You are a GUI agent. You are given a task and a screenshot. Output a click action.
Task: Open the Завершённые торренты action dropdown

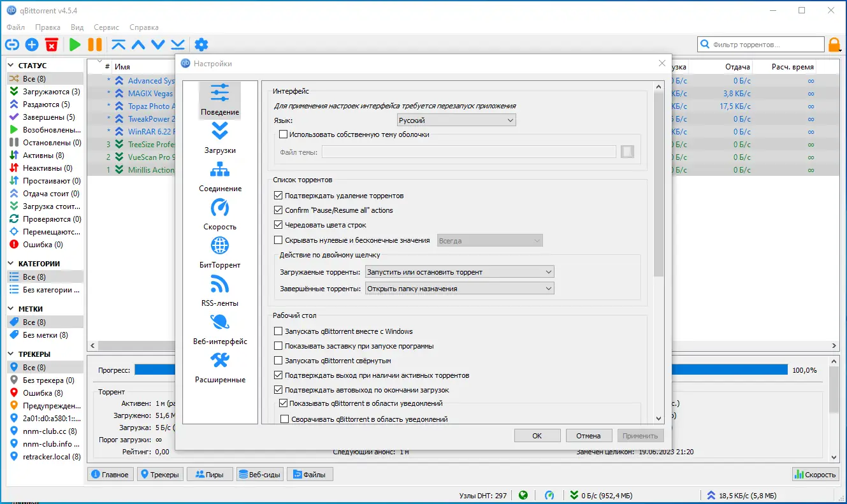pyautogui.click(x=460, y=289)
